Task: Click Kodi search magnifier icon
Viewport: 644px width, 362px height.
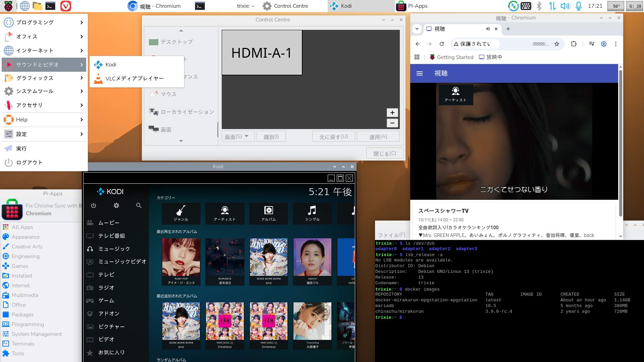Action: [x=139, y=205]
